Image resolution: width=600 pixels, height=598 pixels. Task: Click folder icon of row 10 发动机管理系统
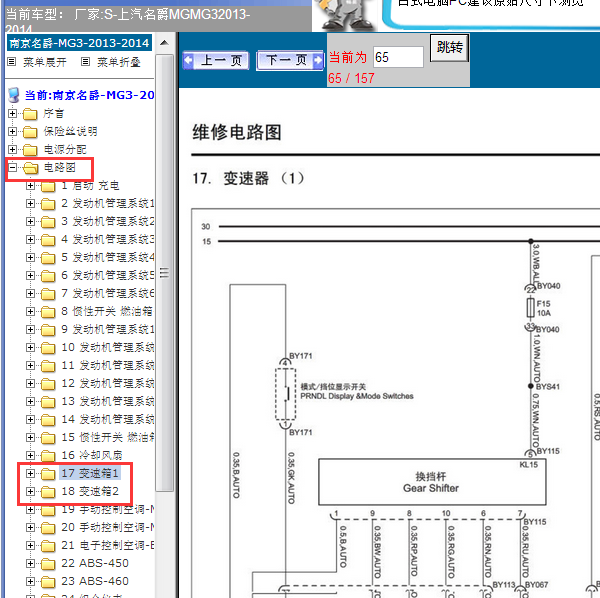click(x=48, y=348)
